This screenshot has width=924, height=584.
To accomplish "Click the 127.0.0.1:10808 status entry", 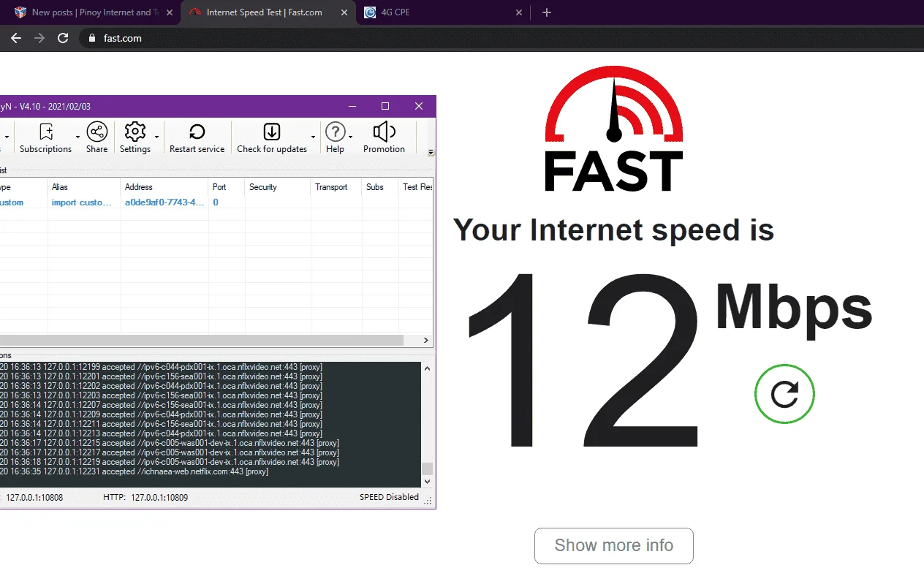I will tap(34, 498).
